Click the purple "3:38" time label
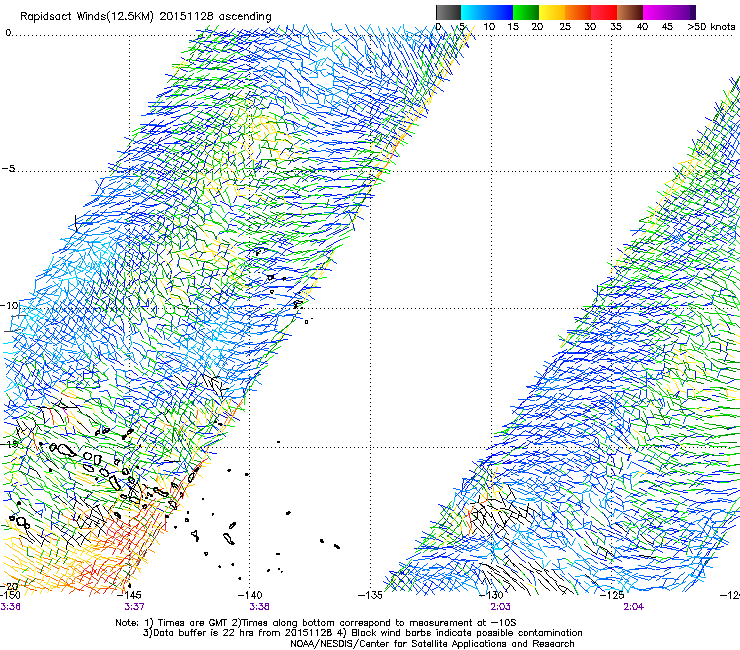740x650 pixels. pos(259,607)
